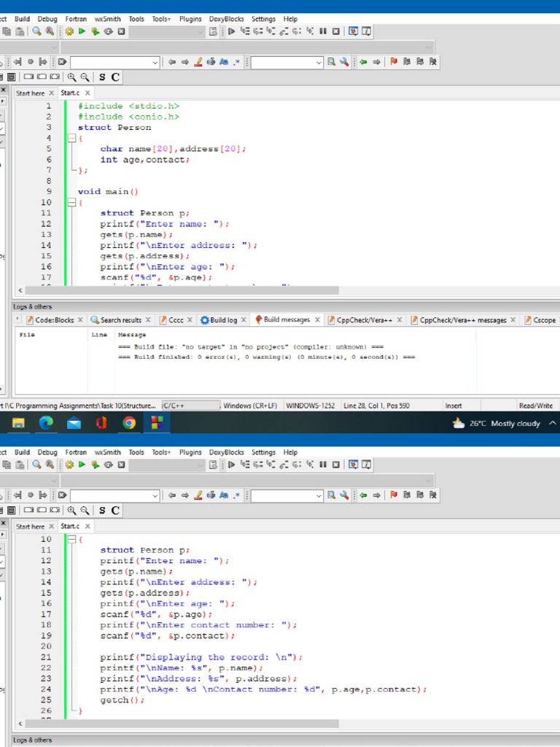
Task: Click the bold C icon in upper window
Action: [115, 77]
